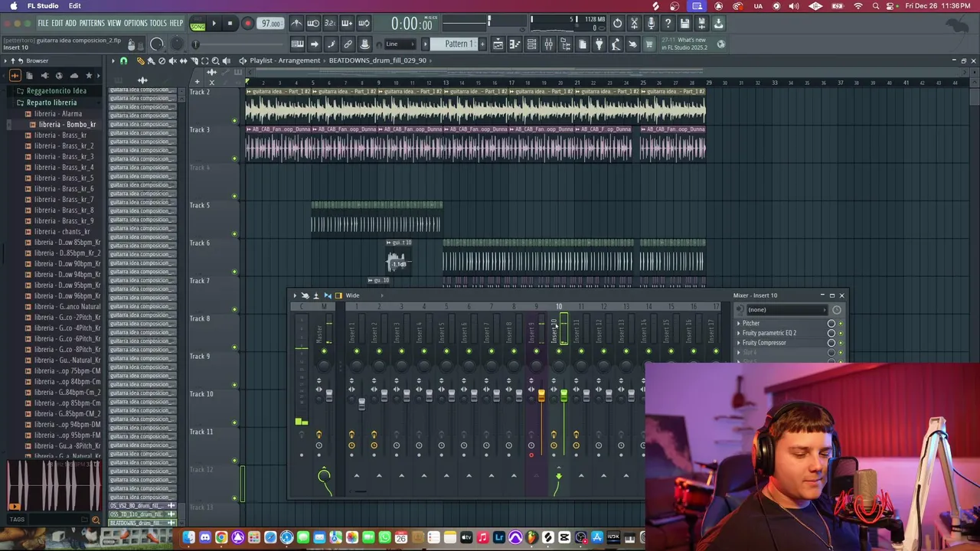Open the Pattern 1 selector
The width and height of the screenshot is (980, 551).
coord(453,44)
